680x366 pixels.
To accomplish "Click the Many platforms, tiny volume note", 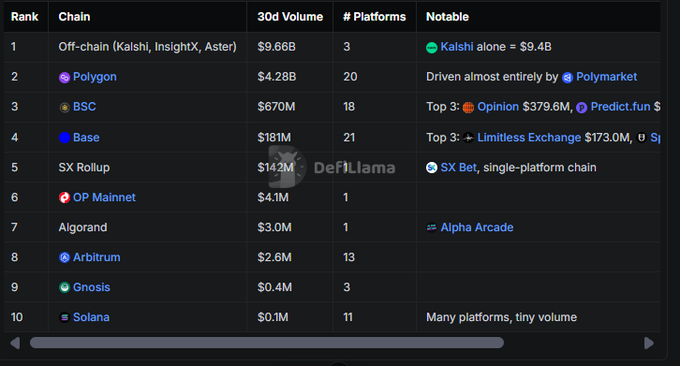I will 501,317.
